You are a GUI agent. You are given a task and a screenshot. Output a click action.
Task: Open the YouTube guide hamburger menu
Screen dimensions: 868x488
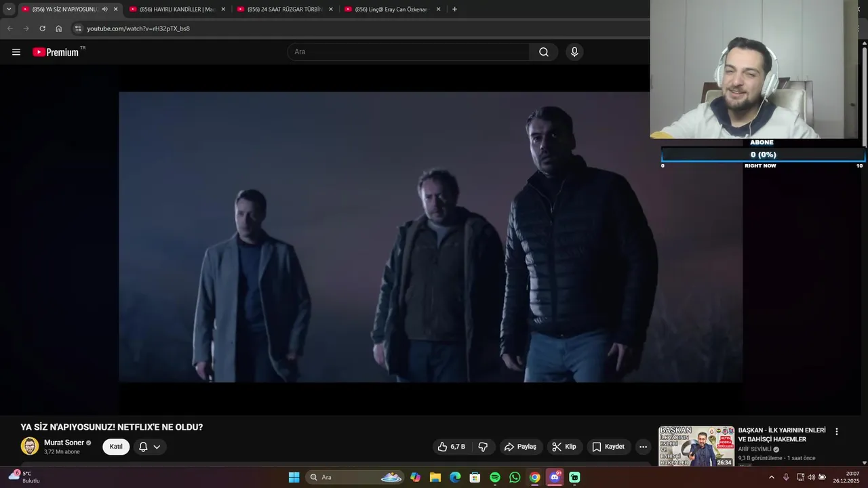pyautogui.click(x=16, y=52)
